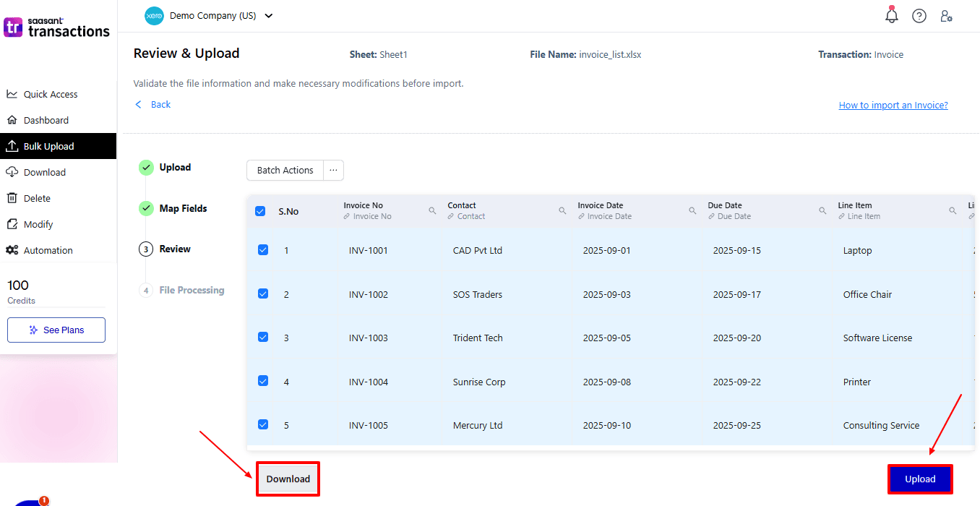The width and height of the screenshot is (980, 506).
Task: Click the See Plans button
Action: (56, 330)
